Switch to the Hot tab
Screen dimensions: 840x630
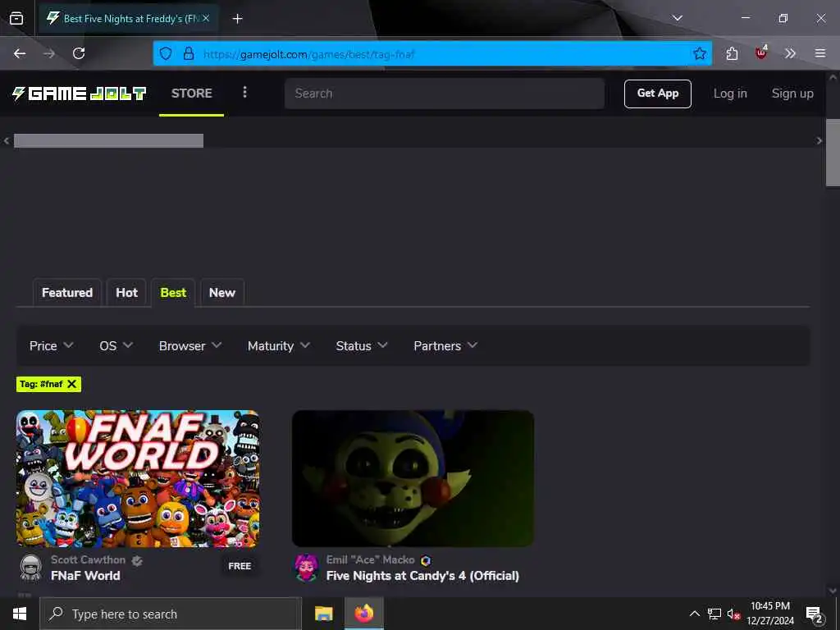[x=126, y=293]
